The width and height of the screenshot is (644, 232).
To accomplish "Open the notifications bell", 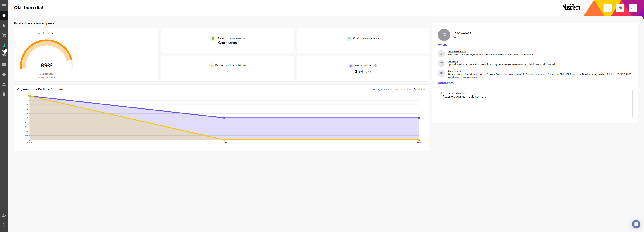I will click(x=633, y=8).
